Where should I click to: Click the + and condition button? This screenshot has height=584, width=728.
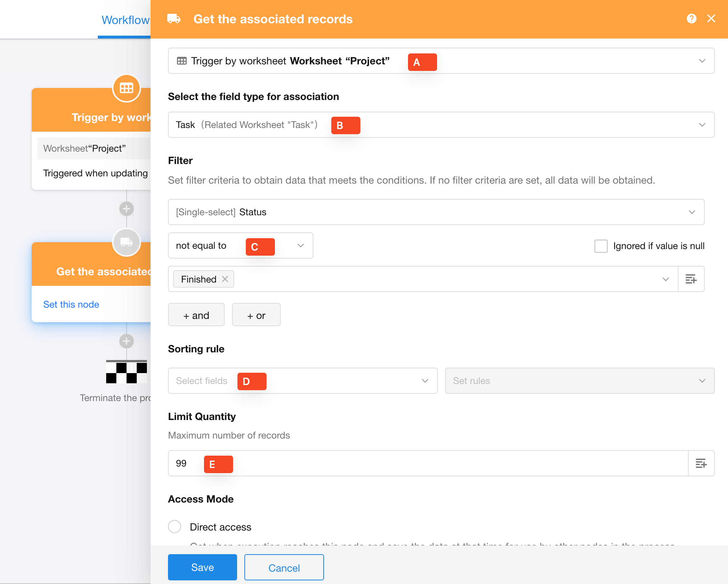pyautogui.click(x=196, y=315)
